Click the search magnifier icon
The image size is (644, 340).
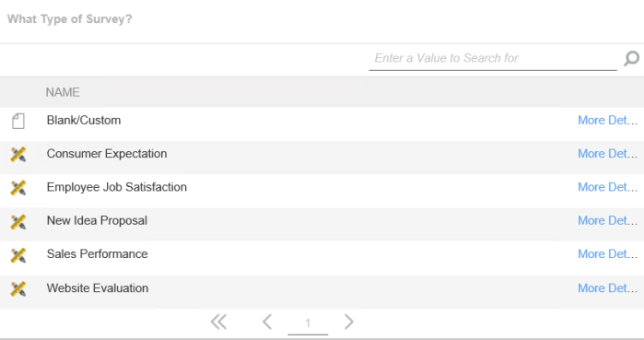pos(631,58)
